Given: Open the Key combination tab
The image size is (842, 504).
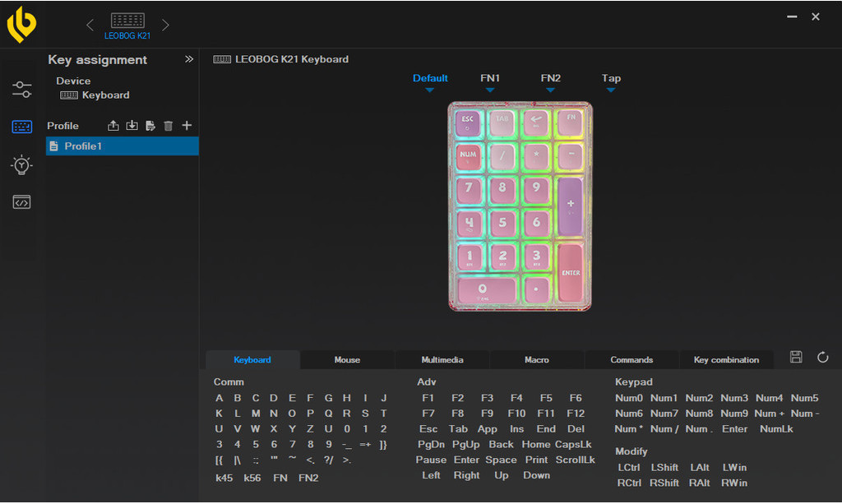Looking at the screenshot, I should pos(726,360).
